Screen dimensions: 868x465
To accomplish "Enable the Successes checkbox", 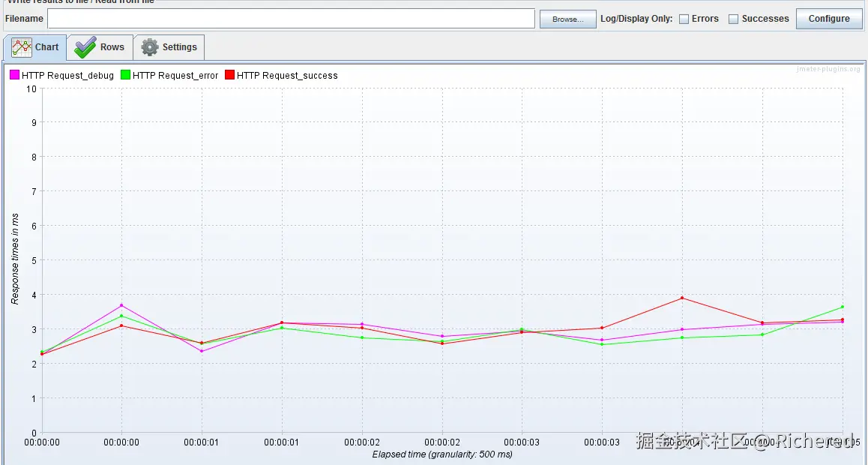I will 734,19.
